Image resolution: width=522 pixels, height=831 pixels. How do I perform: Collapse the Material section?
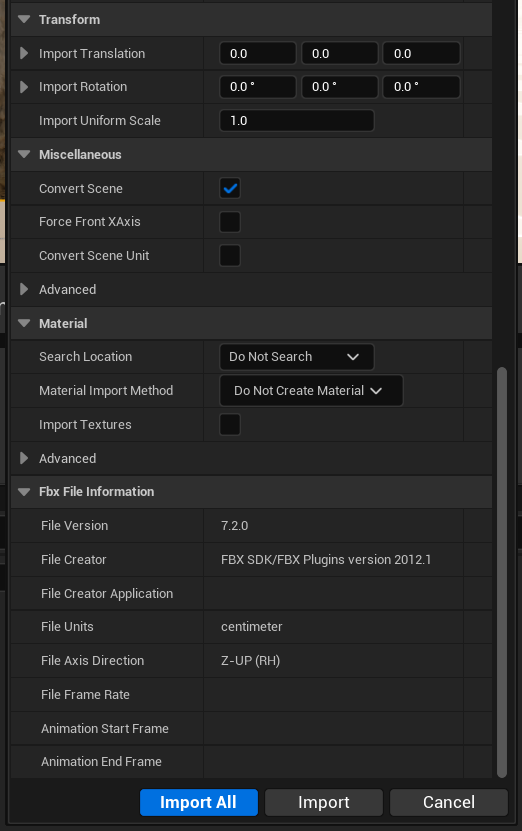tap(24, 323)
